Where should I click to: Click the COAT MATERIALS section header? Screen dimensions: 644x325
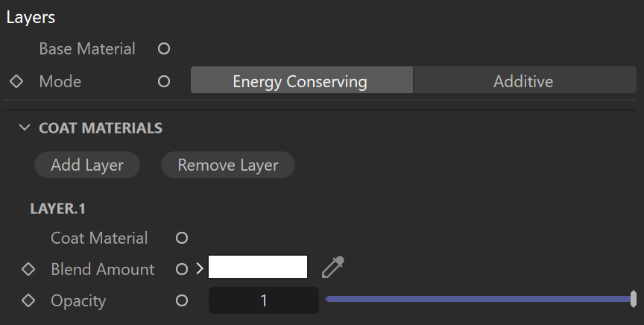(101, 128)
